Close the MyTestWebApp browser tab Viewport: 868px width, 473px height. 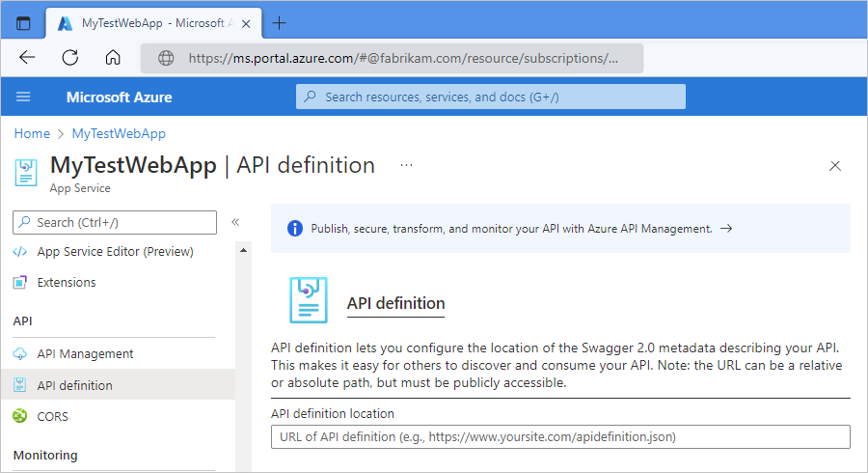(246, 24)
